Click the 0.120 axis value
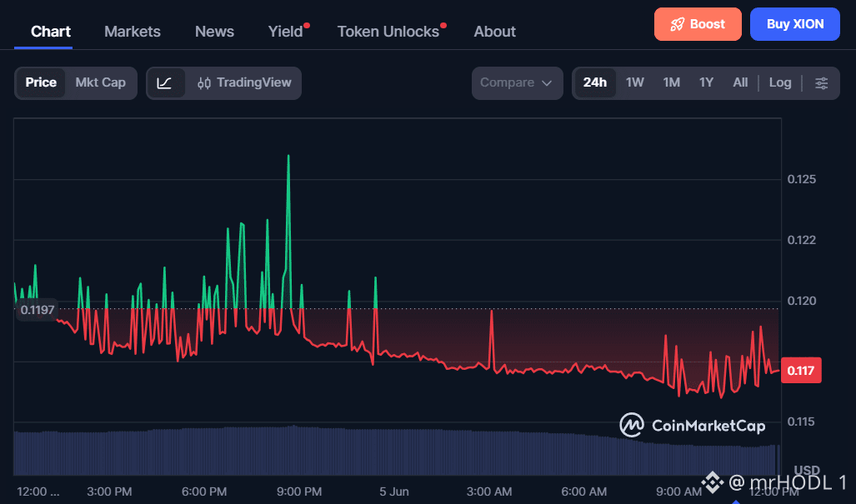 pos(802,301)
